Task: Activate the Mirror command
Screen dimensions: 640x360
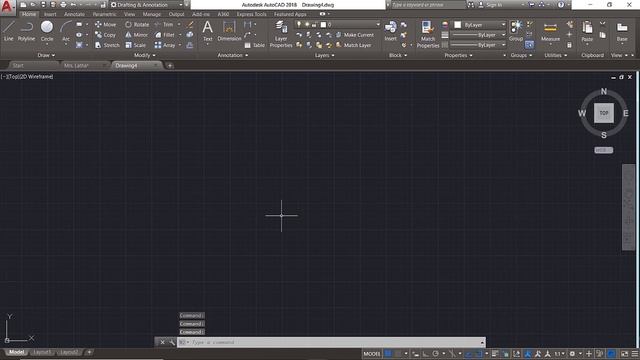Action: point(136,35)
